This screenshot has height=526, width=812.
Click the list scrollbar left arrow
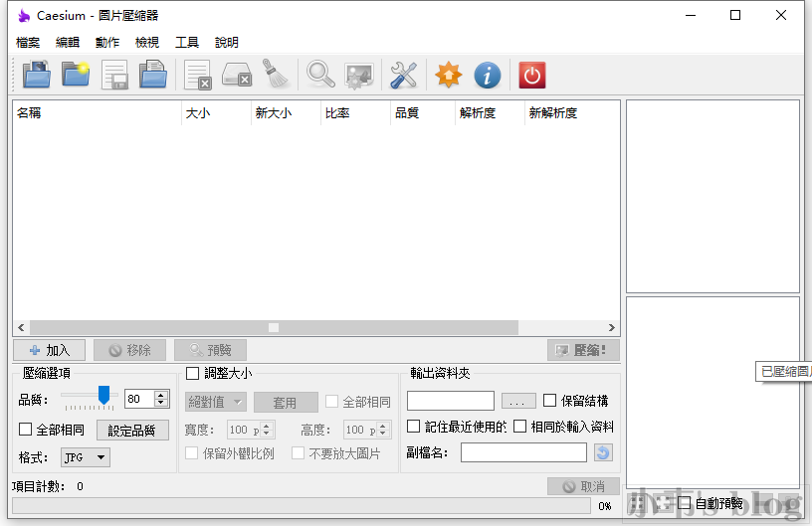21,327
